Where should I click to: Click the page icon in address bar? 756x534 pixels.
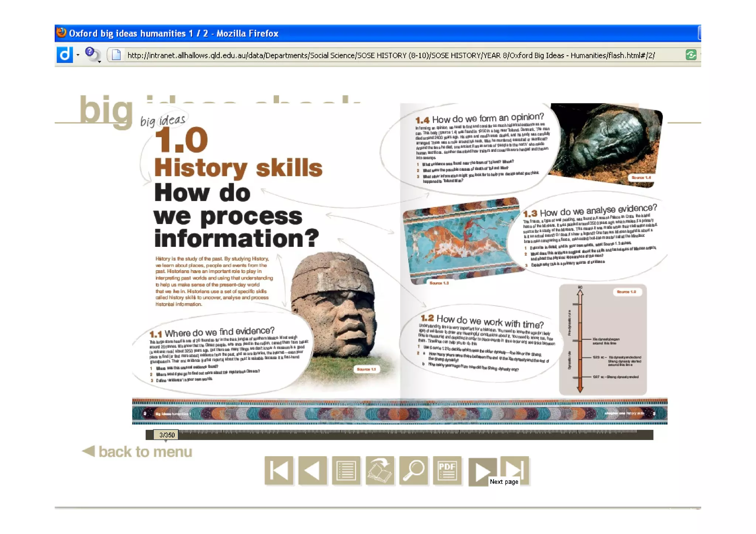(x=116, y=55)
